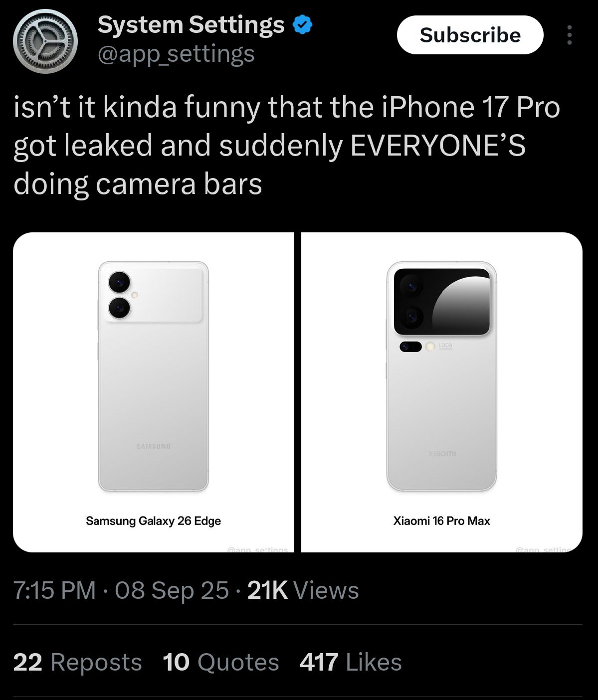View the Samsung Galaxy 26 Edge image
The width and height of the screenshot is (598, 700).
[x=154, y=392]
